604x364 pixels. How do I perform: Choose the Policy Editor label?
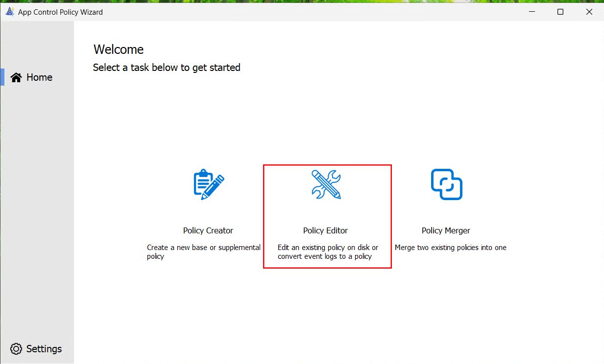(326, 230)
